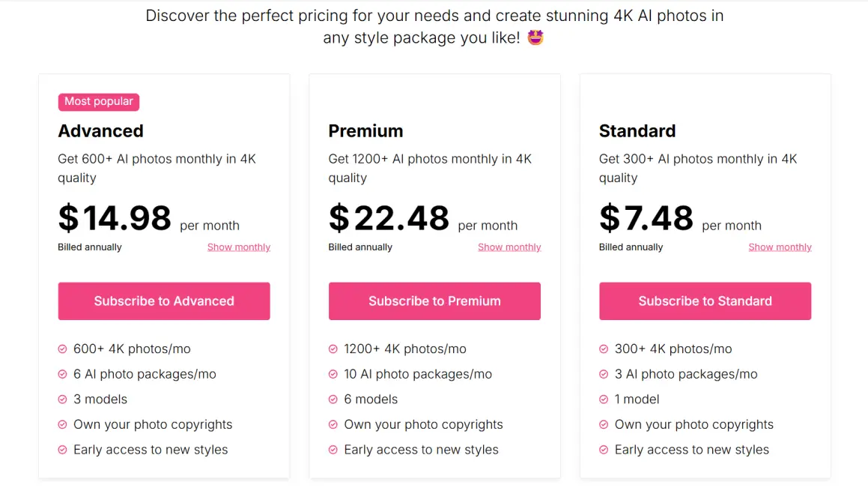Click the Subscribe to Premium button
The height and width of the screenshot is (488, 868).
(x=434, y=301)
